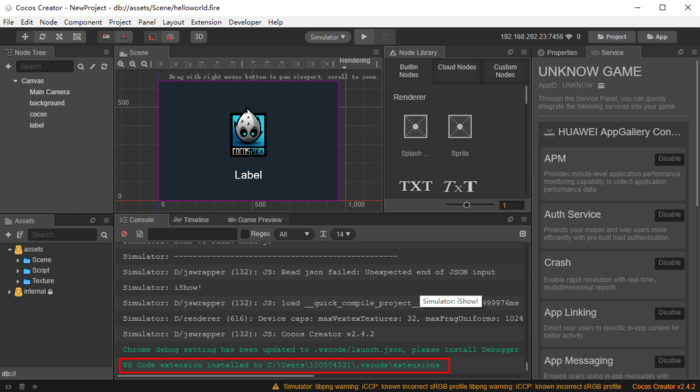The image size is (700, 392).
Task: Open the log level All dropdown
Action: pos(293,234)
